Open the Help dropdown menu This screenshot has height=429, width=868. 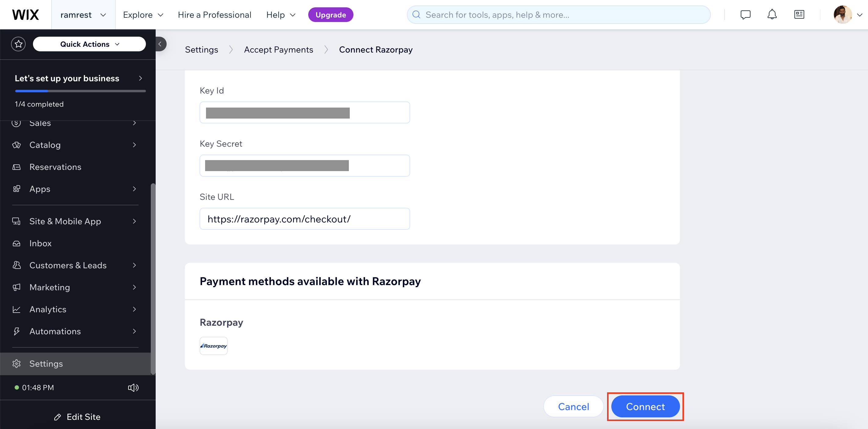click(x=281, y=15)
